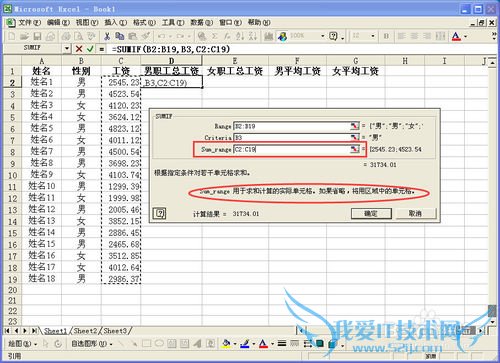
Task: Open the 文件 menu
Action: 29,23
